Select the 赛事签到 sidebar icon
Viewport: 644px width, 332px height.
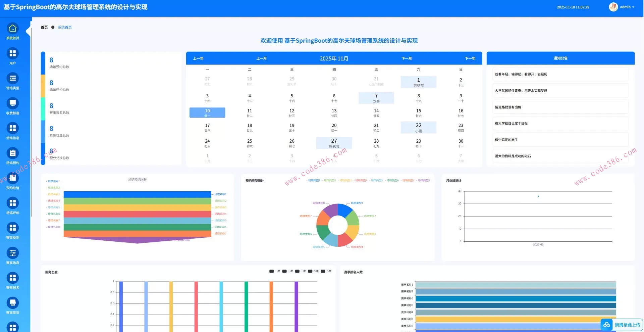(12, 303)
